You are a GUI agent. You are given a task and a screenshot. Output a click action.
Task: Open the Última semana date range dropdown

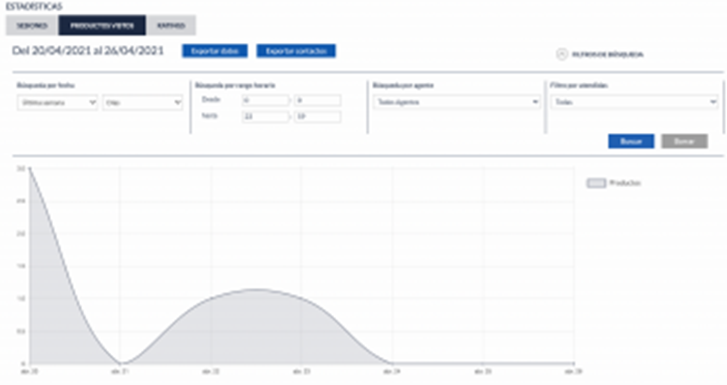(x=57, y=103)
